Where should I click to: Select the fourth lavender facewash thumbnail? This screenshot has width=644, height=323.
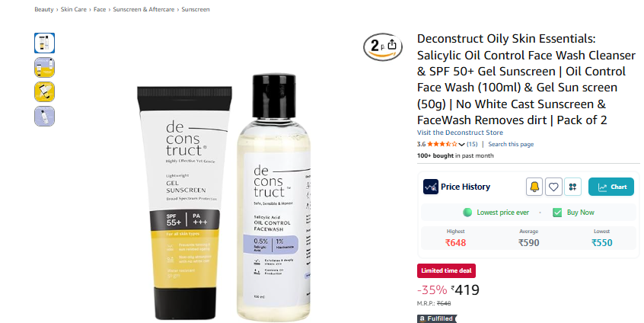[x=44, y=117]
